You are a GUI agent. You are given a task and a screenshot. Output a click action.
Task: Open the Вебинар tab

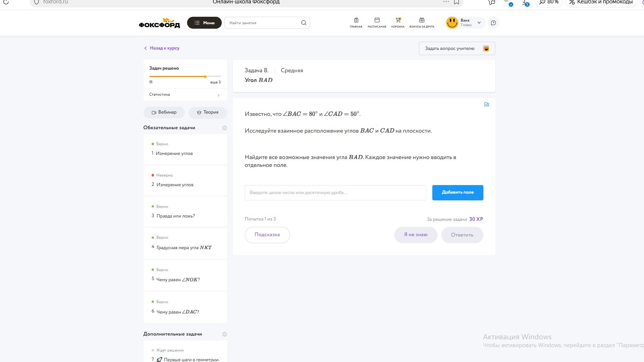click(x=164, y=112)
